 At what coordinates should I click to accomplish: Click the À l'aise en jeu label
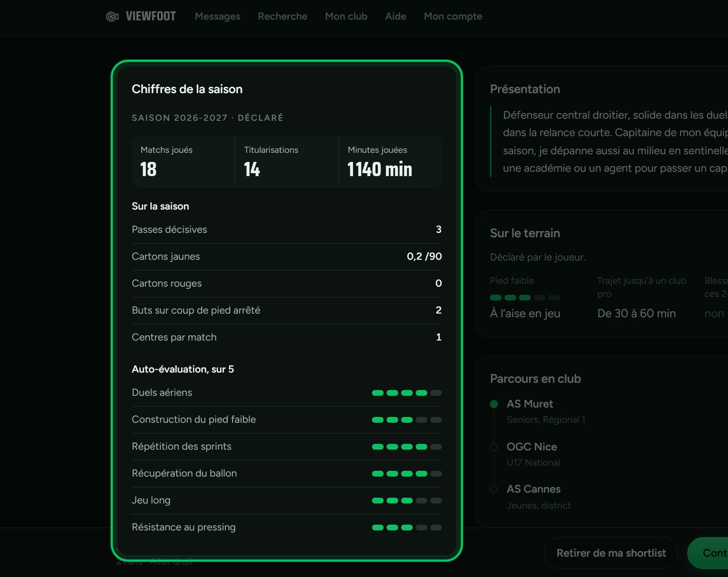[x=525, y=313]
